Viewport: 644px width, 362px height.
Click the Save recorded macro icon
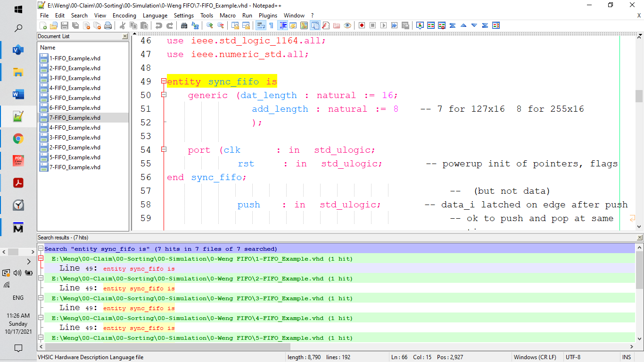[405, 25]
